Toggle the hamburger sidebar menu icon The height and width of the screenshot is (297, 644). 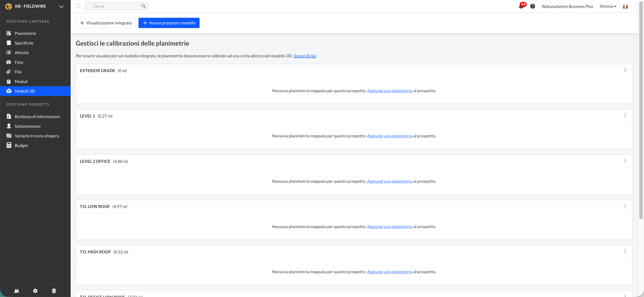coord(78,6)
